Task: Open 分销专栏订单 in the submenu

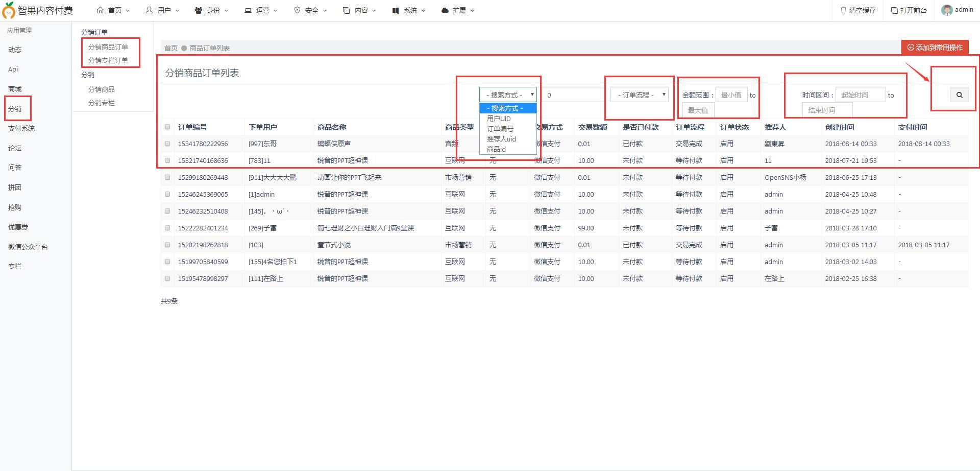Action: click(x=109, y=60)
